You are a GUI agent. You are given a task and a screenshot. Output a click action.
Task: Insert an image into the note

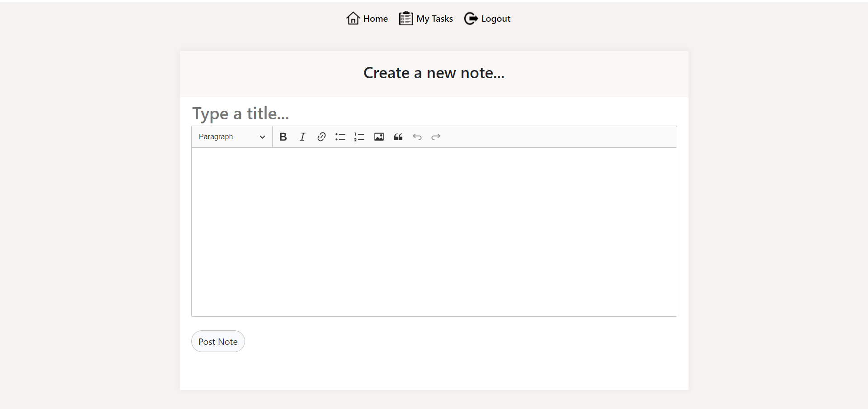[379, 137]
